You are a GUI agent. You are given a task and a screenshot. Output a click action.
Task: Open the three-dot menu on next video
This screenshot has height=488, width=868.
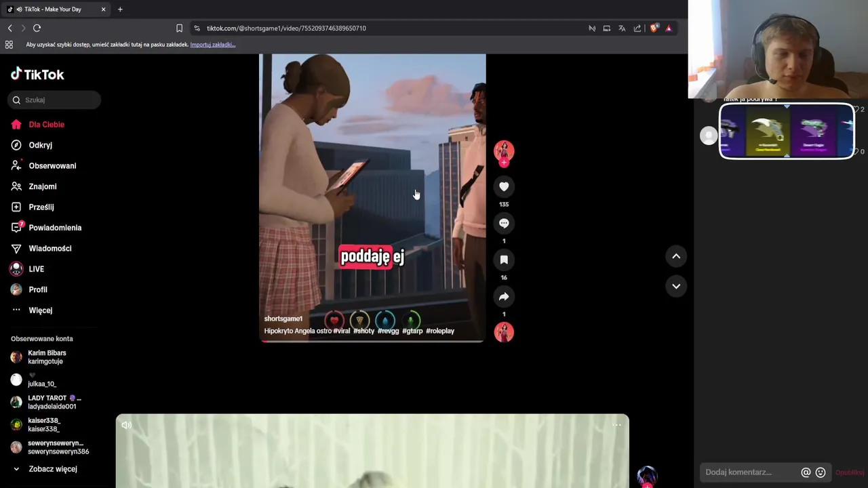pos(616,425)
